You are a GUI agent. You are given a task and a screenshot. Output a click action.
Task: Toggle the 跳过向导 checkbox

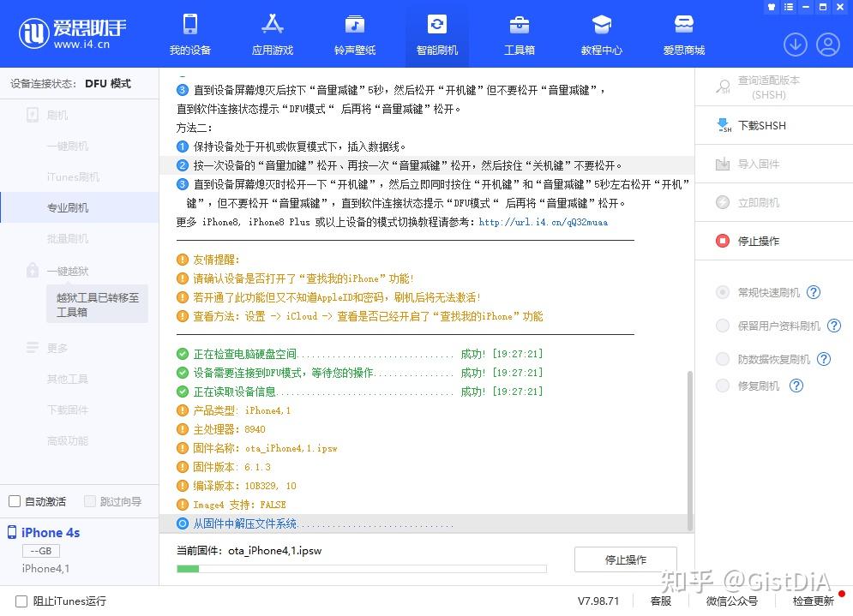point(90,501)
